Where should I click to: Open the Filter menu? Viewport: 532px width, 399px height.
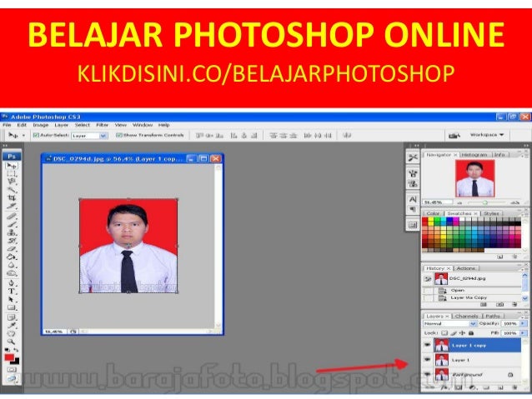102,125
